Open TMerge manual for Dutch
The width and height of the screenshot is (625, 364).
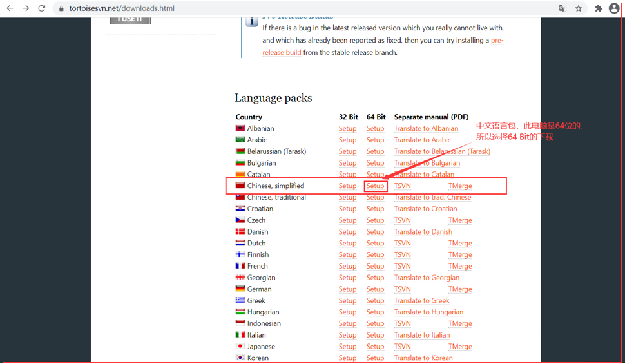tap(460, 243)
